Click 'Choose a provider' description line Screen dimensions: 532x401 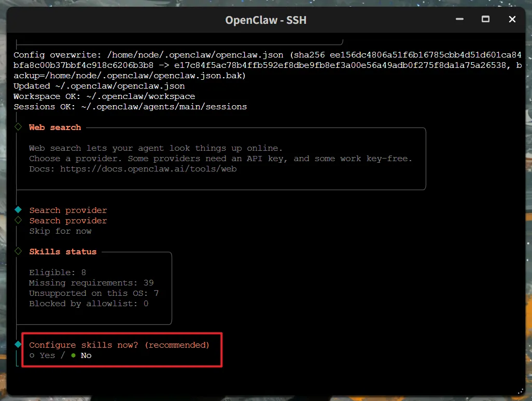[220, 159]
